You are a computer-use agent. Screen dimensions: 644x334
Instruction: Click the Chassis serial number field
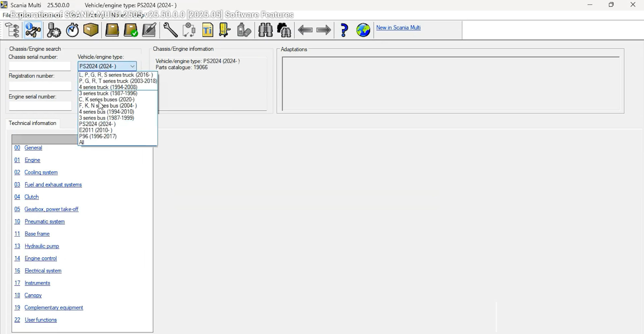[40, 66]
